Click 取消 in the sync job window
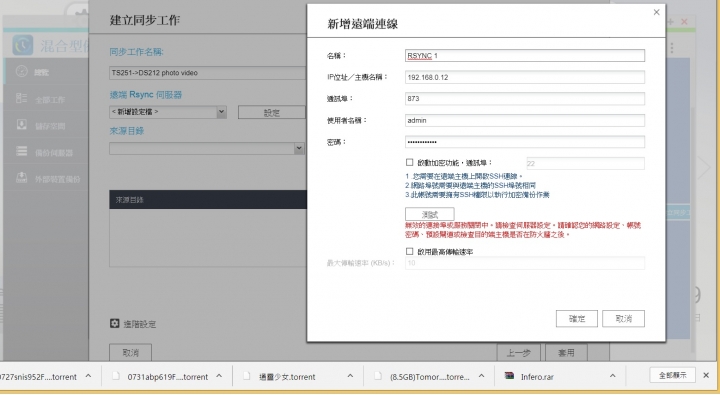Screen dimensions: 720x395 click(x=130, y=352)
